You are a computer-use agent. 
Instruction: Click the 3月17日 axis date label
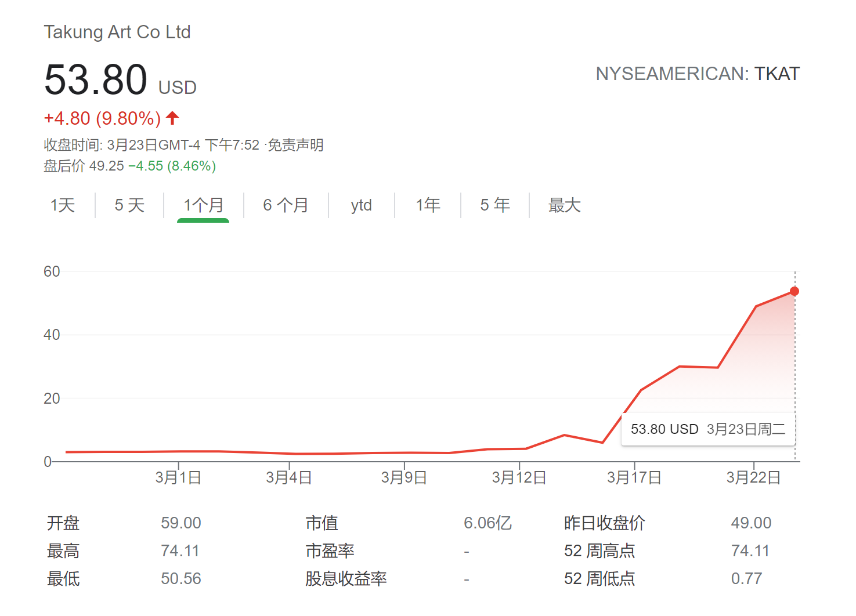634,478
